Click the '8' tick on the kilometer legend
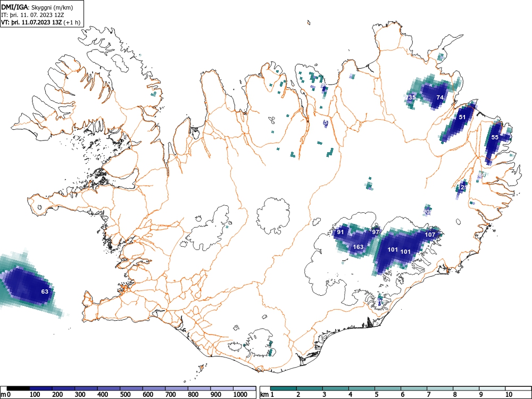 tap(455, 395)
